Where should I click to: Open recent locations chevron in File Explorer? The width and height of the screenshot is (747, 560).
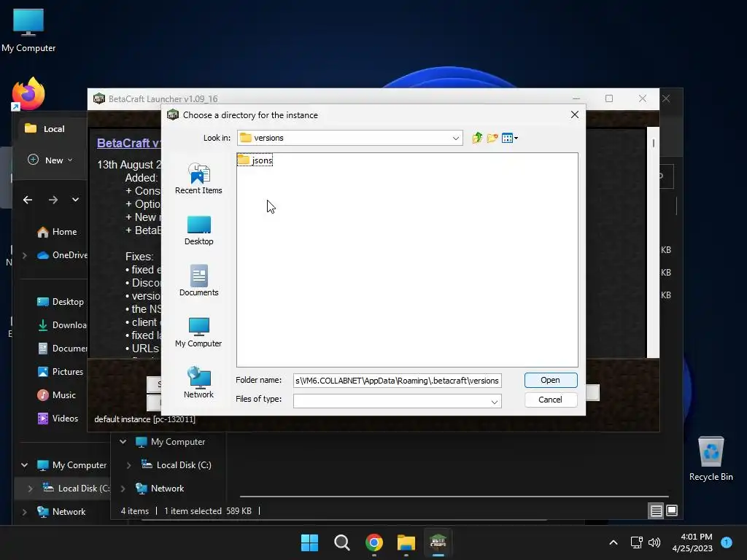[x=75, y=200]
